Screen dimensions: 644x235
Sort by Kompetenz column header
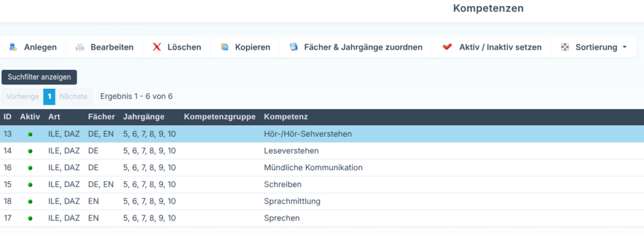tap(286, 117)
